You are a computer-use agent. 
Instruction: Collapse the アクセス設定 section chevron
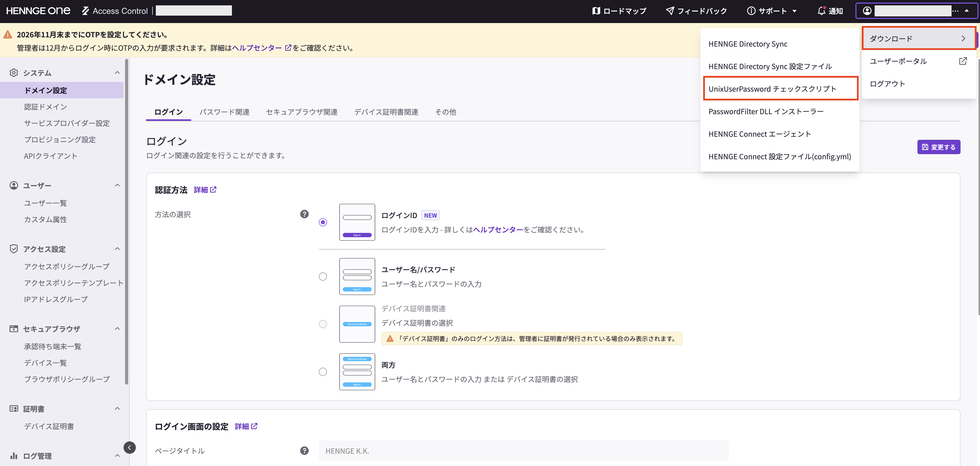click(x=117, y=249)
